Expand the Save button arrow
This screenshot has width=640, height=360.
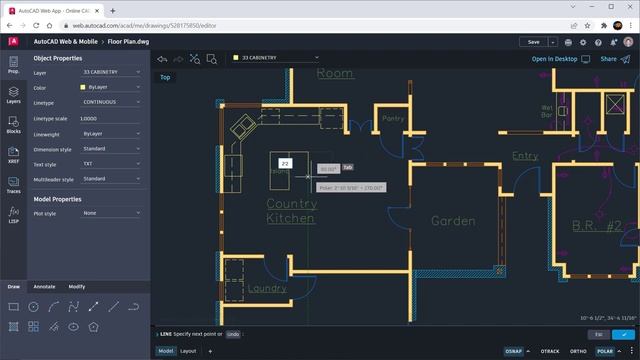[x=553, y=42]
